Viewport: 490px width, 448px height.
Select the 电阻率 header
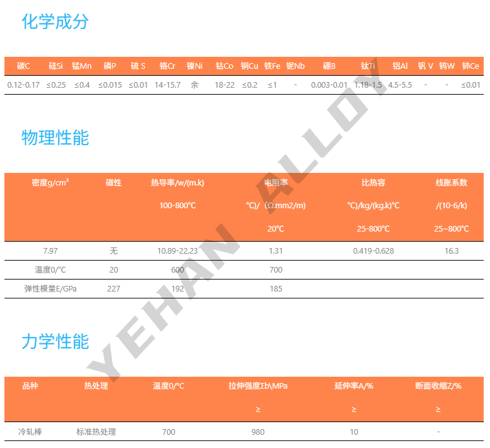pos(276,182)
